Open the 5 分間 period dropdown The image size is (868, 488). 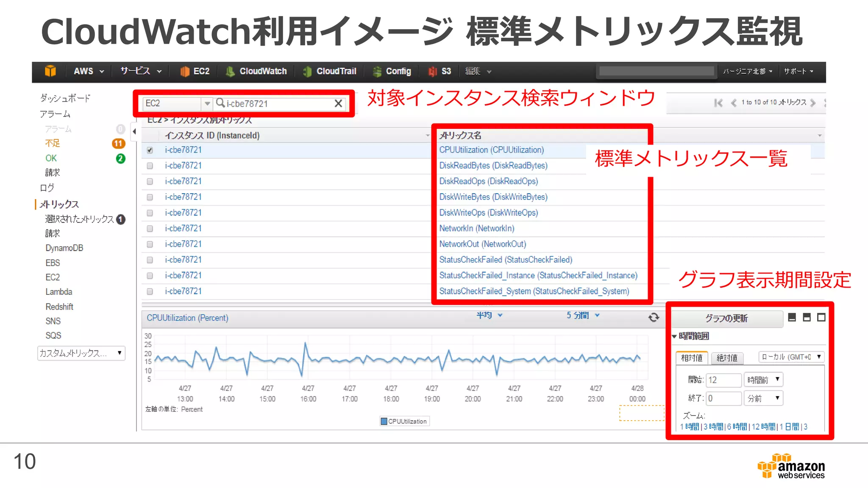(583, 316)
